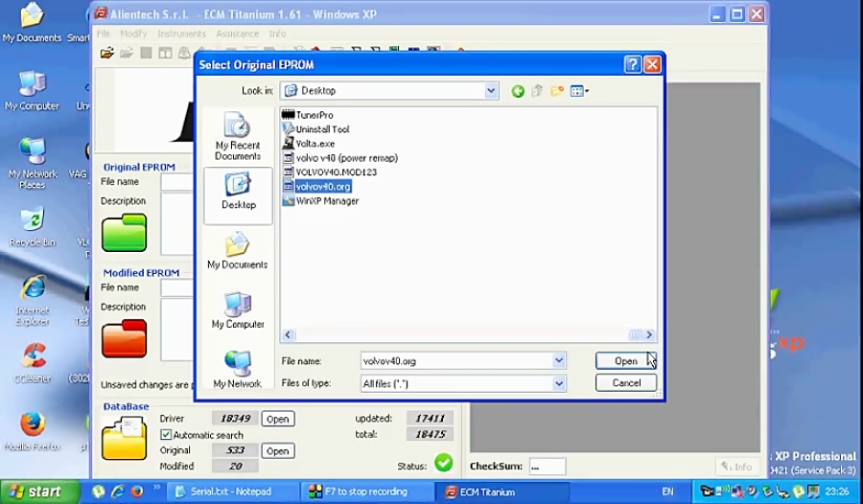Image resolution: width=863 pixels, height=504 pixels.
Task: Open the Info menu
Action: pos(277,34)
